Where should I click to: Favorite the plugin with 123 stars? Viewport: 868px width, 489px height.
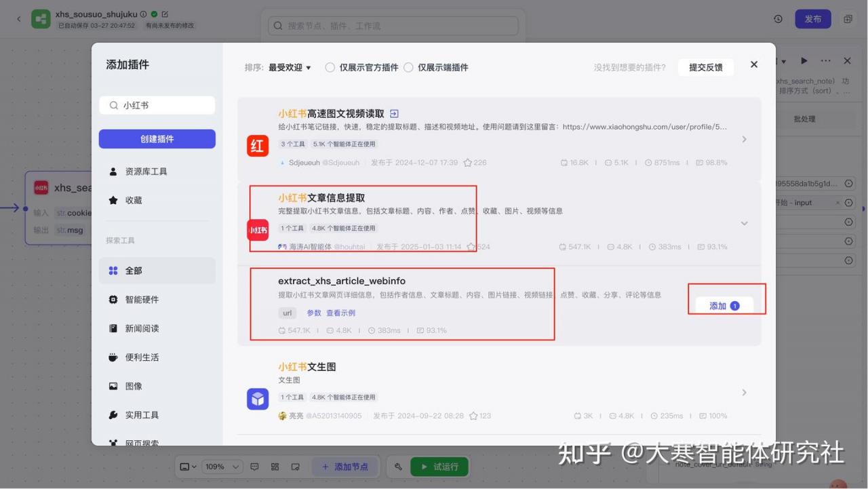pyautogui.click(x=473, y=416)
